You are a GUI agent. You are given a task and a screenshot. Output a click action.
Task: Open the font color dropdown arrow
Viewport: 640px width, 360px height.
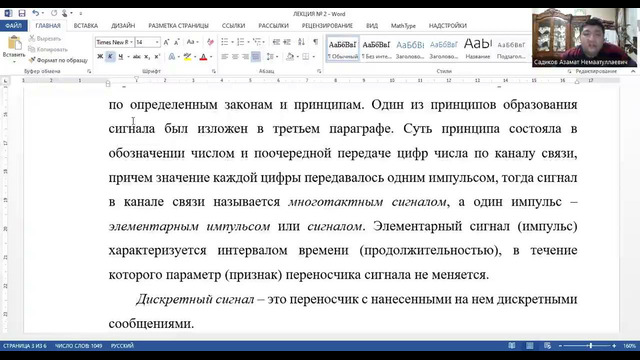point(211,57)
